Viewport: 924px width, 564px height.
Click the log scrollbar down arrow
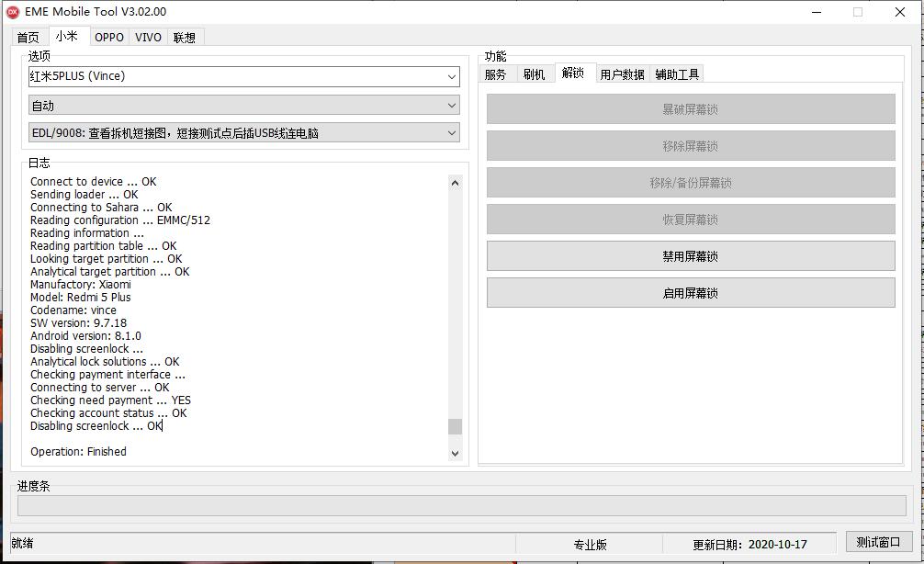455,453
